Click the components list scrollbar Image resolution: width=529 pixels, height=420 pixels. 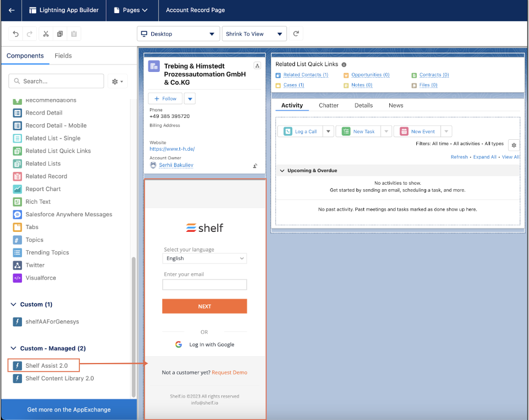pyautogui.click(x=133, y=327)
